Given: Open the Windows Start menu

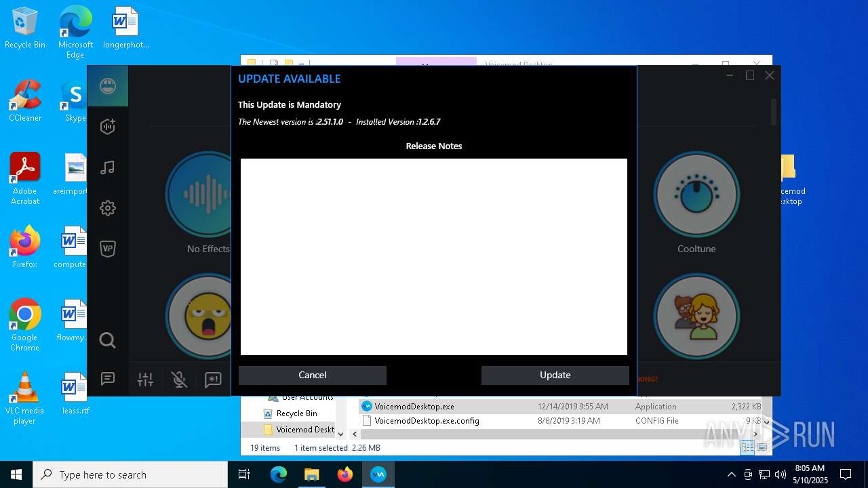Looking at the screenshot, I should (16, 474).
